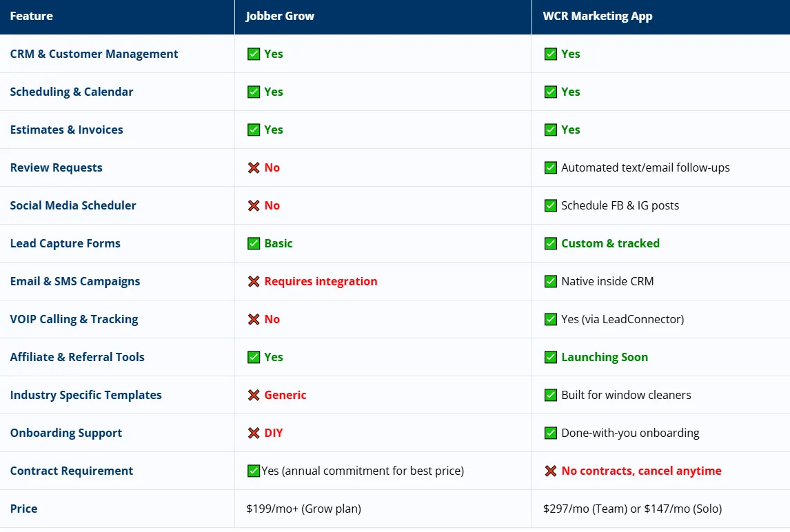
Task: Select the Review Requests label
Action: [x=56, y=167]
